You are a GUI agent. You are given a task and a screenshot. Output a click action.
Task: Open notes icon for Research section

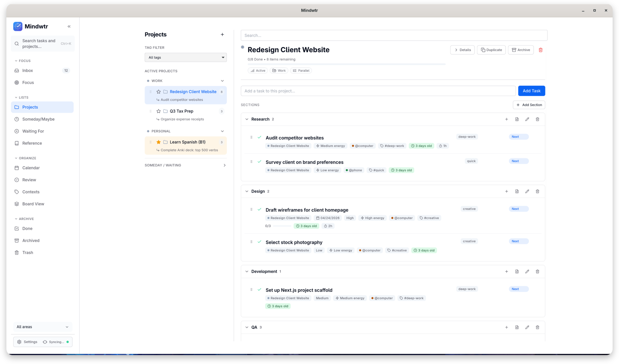(517, 119)
